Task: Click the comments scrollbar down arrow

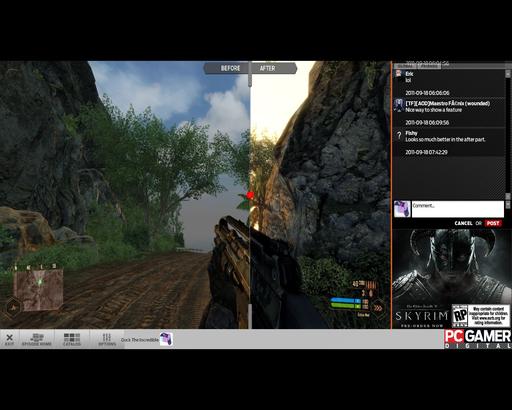Action: (508, 197)
